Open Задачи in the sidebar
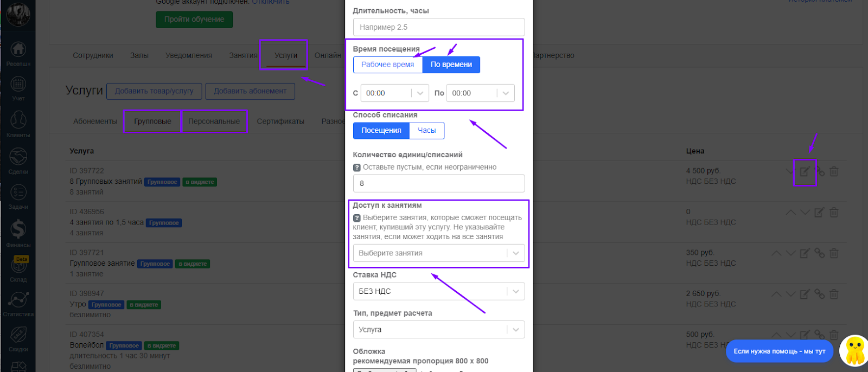The image size is (868, 372). (18, 196)
